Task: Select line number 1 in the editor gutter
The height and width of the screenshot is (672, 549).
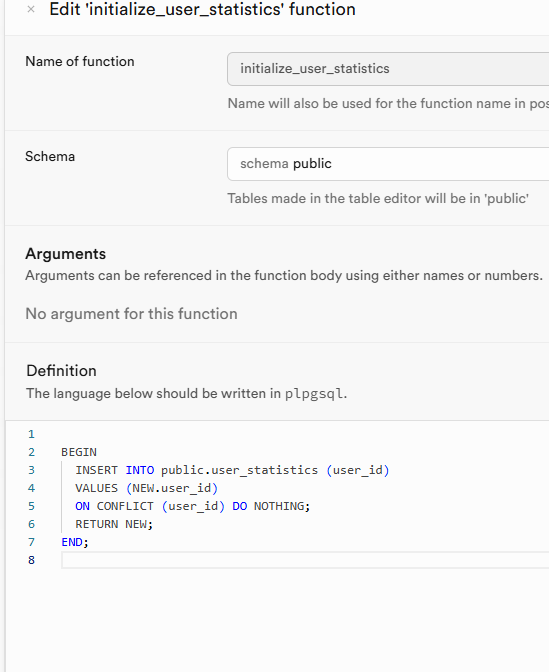Action: 31,434
